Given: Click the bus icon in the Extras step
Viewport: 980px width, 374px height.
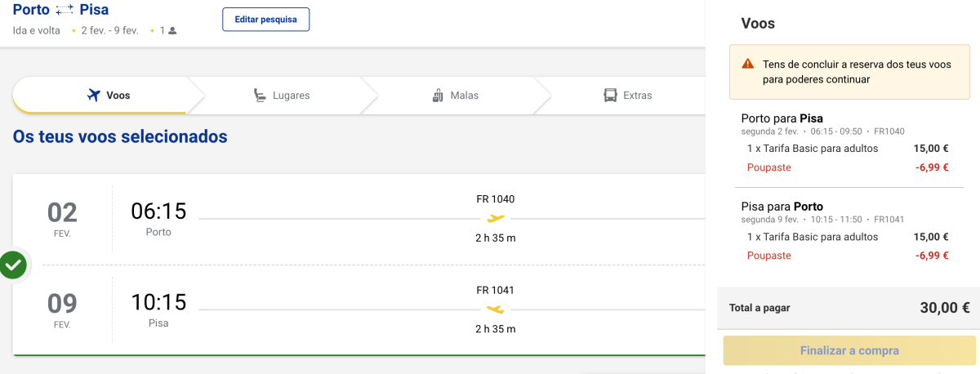Looking at the screenshot, I should pyautogui.click(x=610, y=96).
